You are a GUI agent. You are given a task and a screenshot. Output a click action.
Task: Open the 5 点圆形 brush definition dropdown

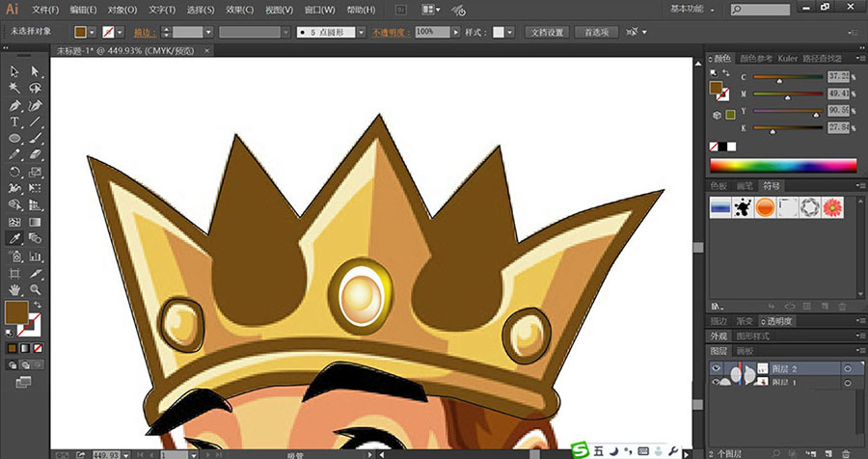click(361, 32)
